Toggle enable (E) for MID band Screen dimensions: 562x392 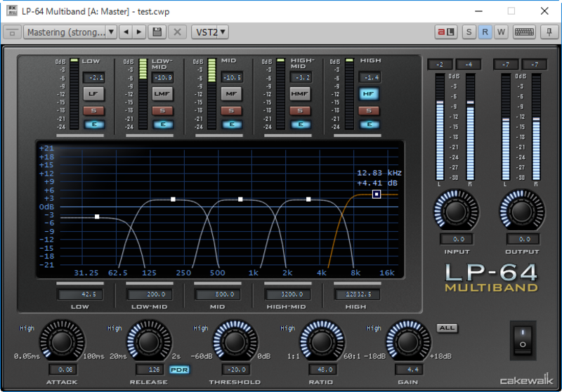(232, 124)
